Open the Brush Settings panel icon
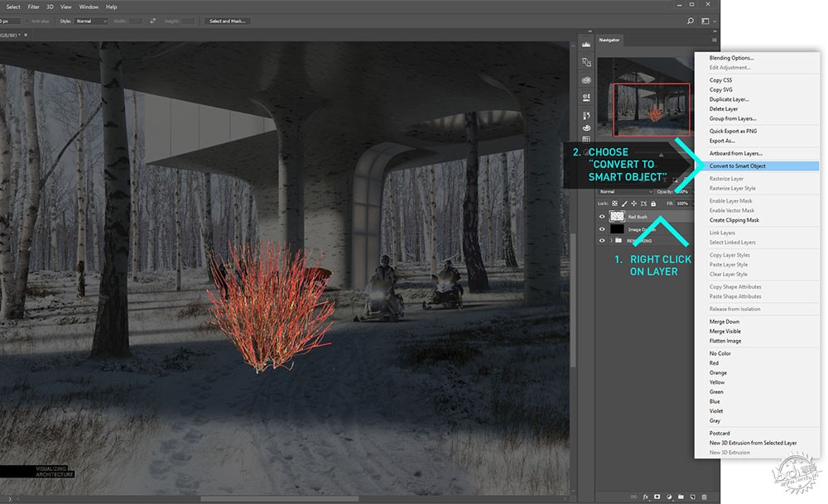828x504 pixels. (586, 115)
